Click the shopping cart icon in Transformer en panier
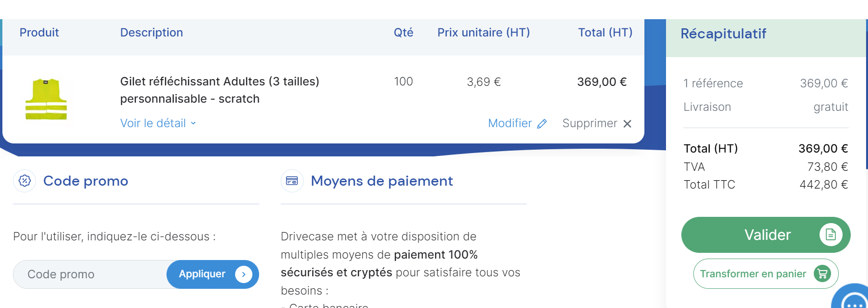The image size is (868, 308). click(x=822, y=274)
